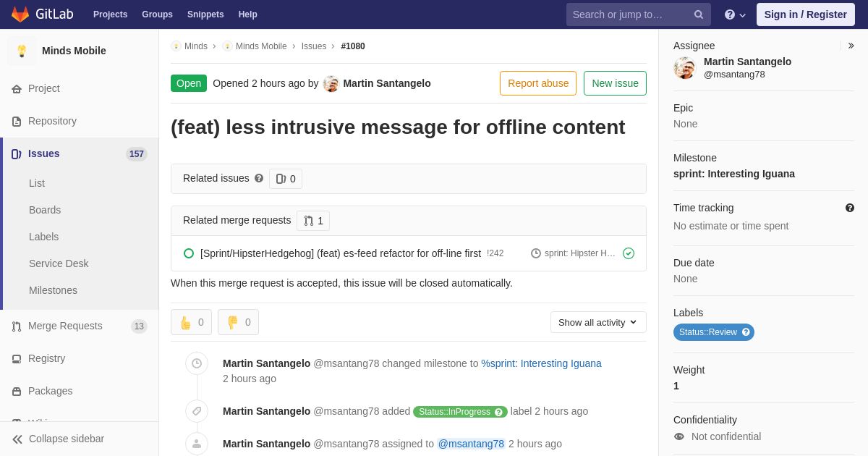
Task: Collapse the sidebar
Action: click(x=58, y=439)
